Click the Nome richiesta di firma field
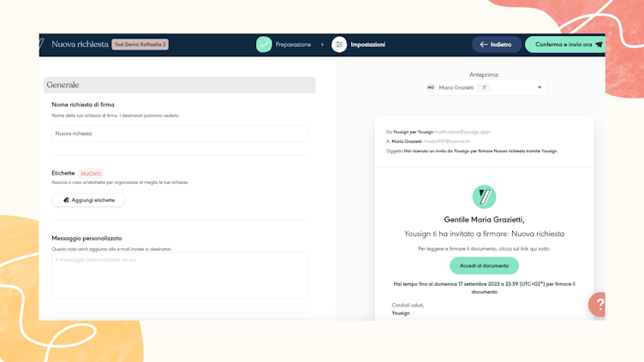644x362 pixels. pos(180,134)
